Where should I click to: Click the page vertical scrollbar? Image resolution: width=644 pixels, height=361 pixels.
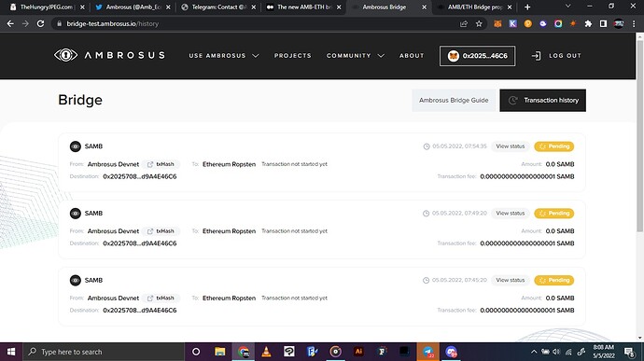640,135
